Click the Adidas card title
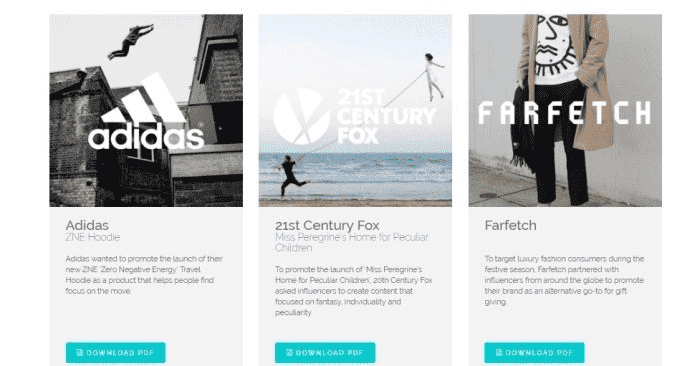700x366 pixels. 87,225
